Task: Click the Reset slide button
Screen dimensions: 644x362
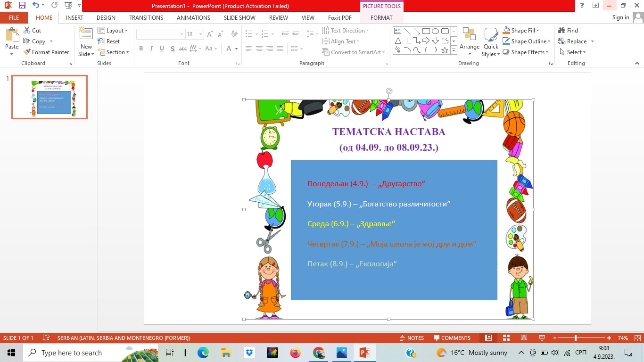Action: coord(109,41)
